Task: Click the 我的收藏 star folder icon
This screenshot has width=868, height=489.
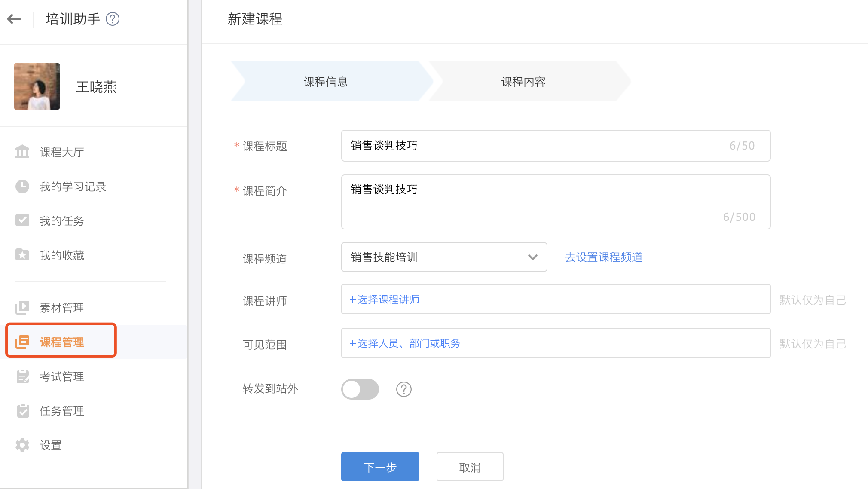Action: 22,255
